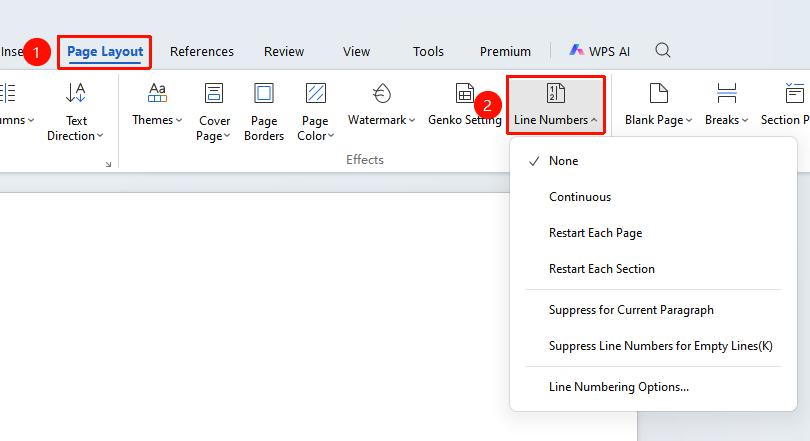Click the Section icon in ribbon
Viewport: 810px width, 441px height.
795,93
